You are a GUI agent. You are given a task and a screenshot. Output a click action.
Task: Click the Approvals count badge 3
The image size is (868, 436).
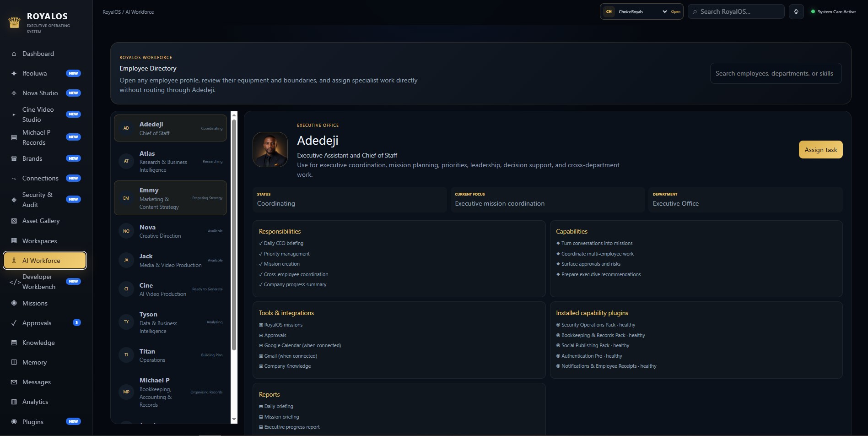77,323
